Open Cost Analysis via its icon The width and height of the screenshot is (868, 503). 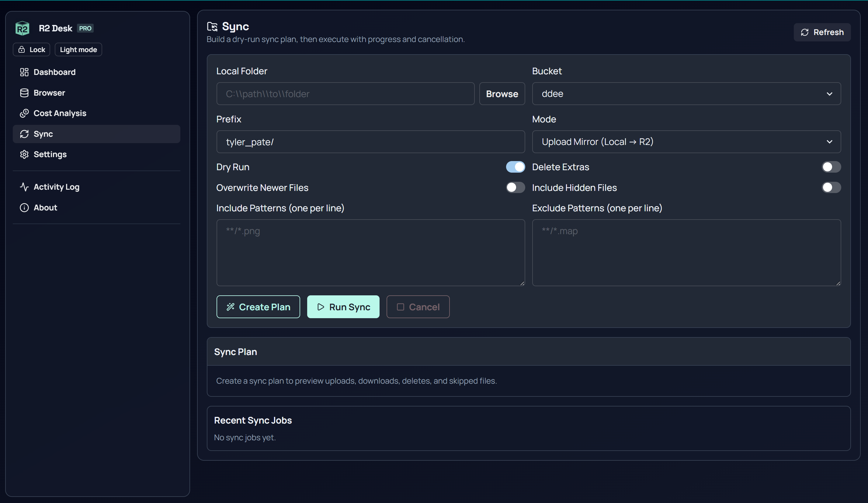24,113
